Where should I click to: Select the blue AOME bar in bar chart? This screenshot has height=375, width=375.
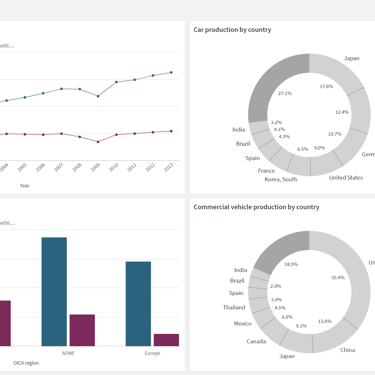pyautogui.click(x=54, y=292)
